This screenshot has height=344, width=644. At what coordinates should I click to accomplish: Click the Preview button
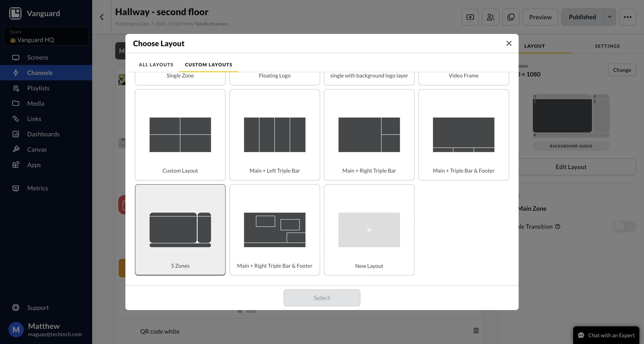(x=540, y=17)
